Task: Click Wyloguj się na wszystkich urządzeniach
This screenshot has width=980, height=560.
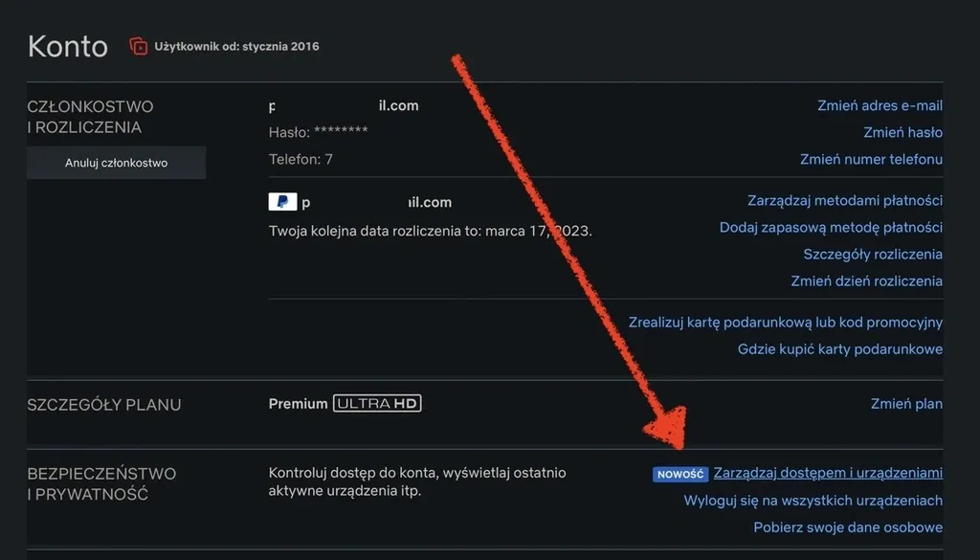Action: pyautogui.click(x=813, y=500)
